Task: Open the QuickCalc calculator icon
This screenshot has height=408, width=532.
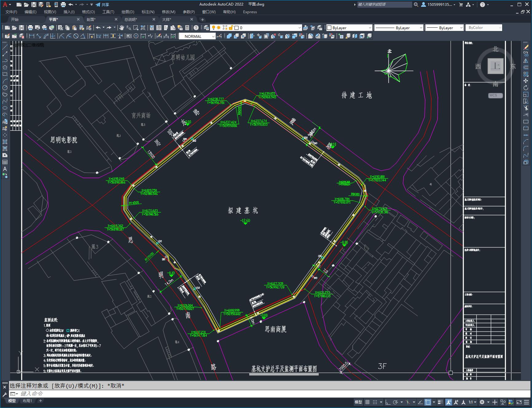Action: tap(187, 28)
